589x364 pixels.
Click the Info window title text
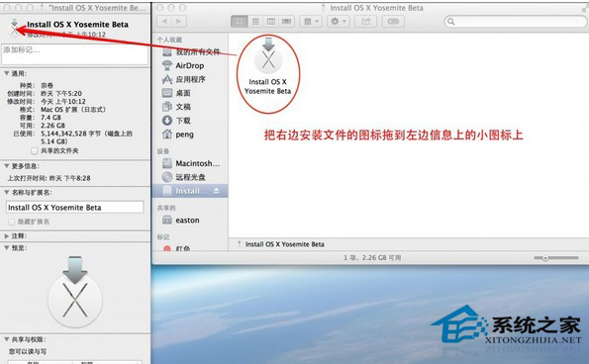[97, 8]
